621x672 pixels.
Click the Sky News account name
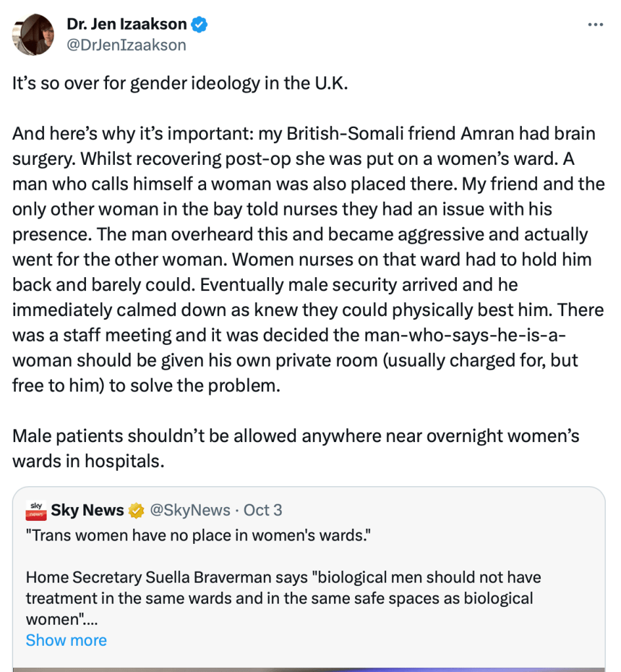coord(87,510)
